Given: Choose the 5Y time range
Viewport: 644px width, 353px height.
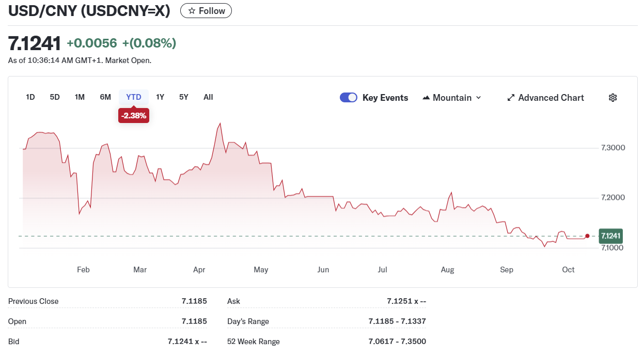Looking at the screenshot, I should point(184,97).
